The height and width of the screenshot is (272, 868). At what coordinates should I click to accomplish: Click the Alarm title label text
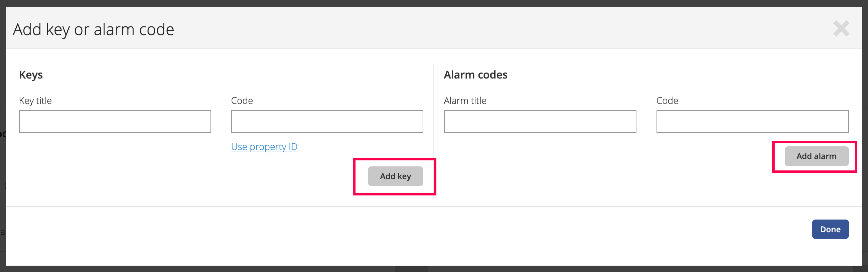click(x=465, y=101)
